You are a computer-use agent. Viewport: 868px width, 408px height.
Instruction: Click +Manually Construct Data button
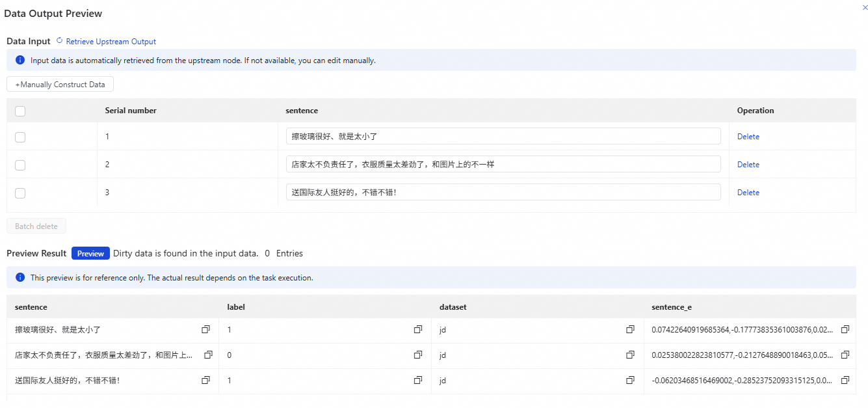click(60, 85)
